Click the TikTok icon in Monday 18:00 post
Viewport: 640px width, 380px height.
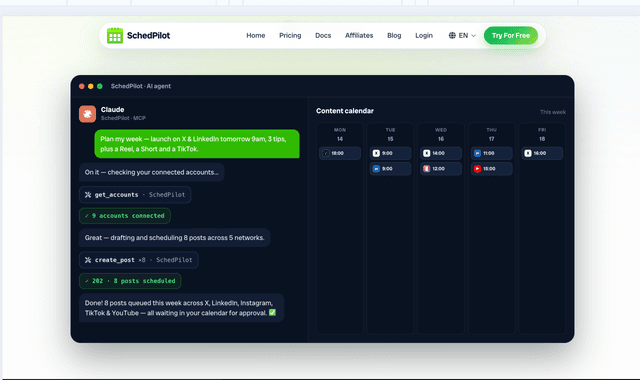(326, 153)
